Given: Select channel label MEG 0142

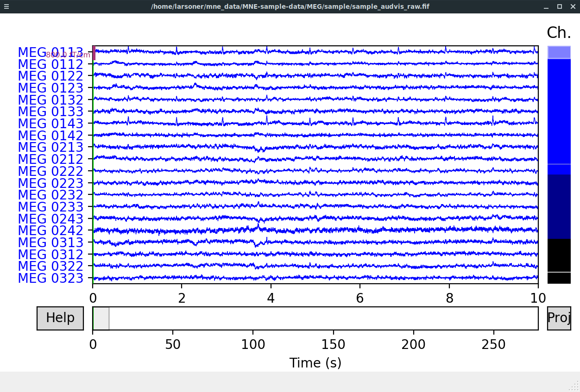Looking at the screenshot, I should coord(50,136).
